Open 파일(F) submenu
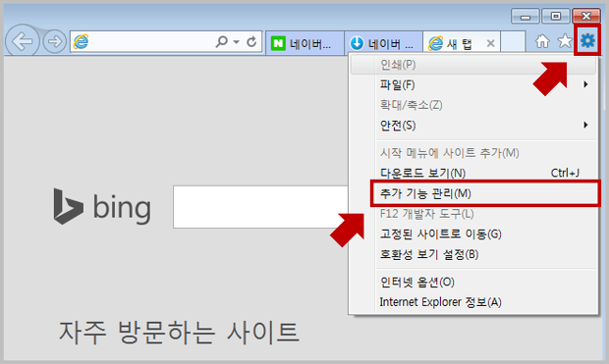Image resolution: width=609 pixels, height=364 pixels. [x=473, y=84]
